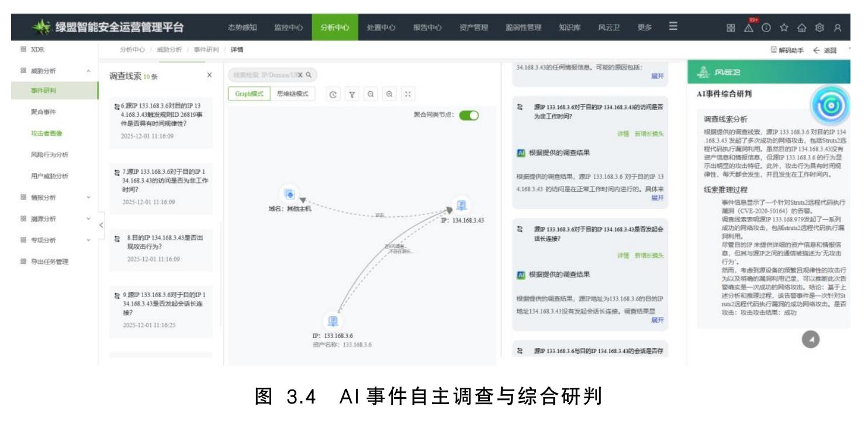The image size is (868, 424).
Task: Click 新增长镜头 for 非工作时间 question
Action: click(x=649, y=134)
